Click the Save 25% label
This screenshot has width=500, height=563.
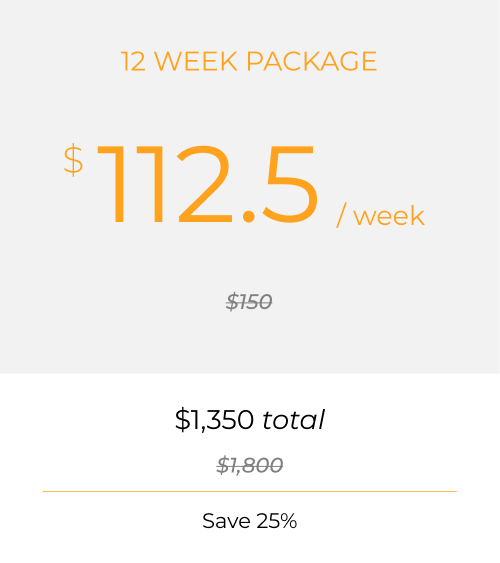pos(250,521)
